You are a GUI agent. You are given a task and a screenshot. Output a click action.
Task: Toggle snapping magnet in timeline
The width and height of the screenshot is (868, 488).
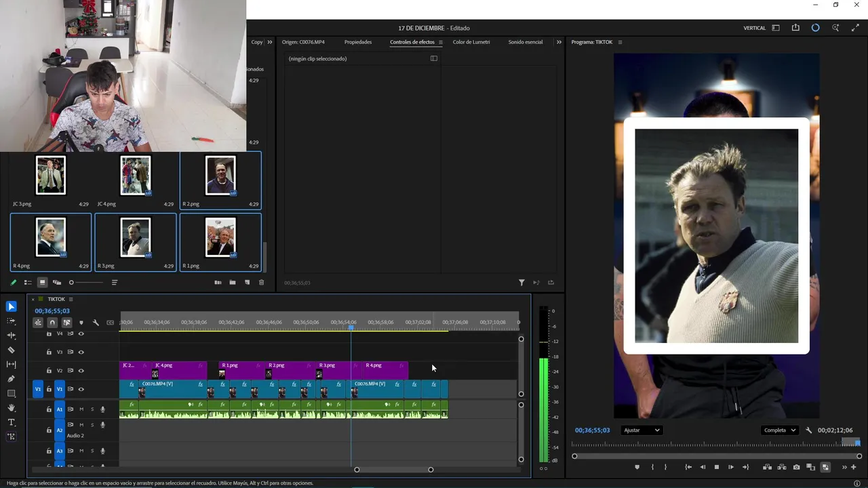(52, 323)
